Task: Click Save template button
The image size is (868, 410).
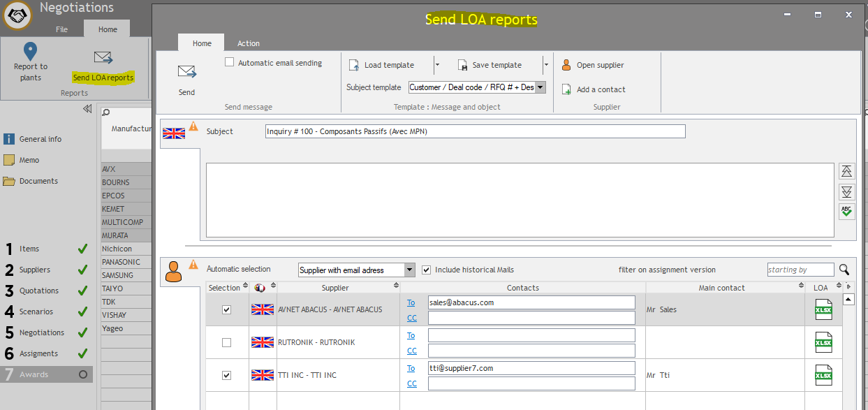Action: click(490, 65)
